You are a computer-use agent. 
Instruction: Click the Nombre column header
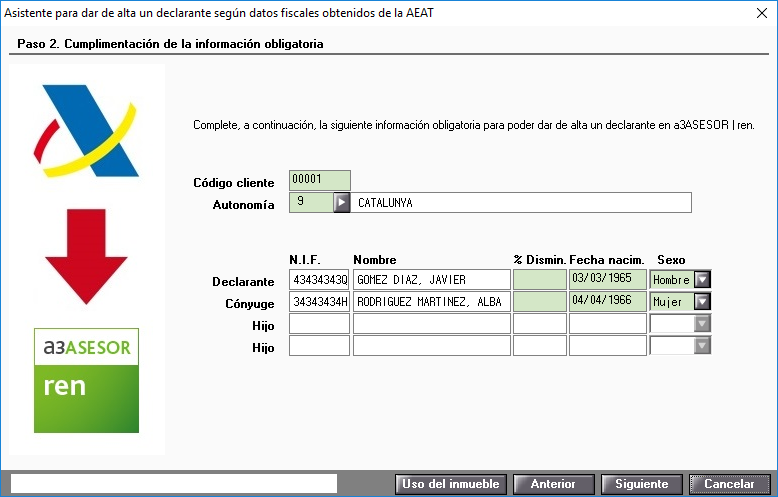pos(375,260)
